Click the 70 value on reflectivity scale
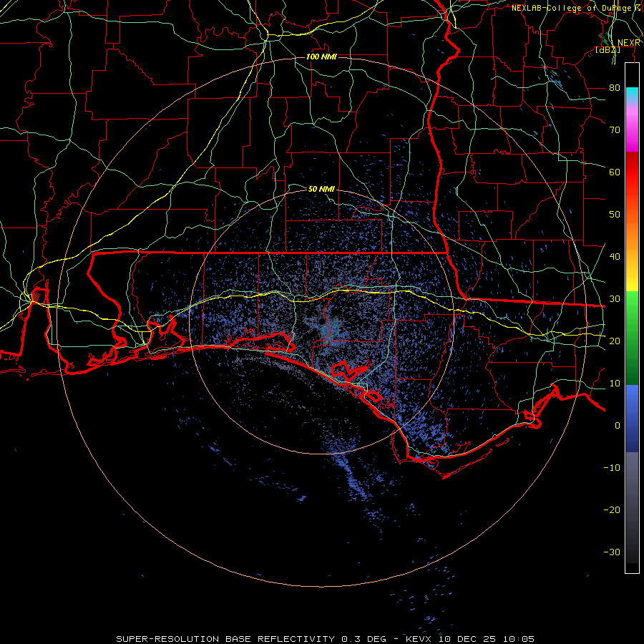The height and width of the screenshot is (644, 644). [615, 130]
